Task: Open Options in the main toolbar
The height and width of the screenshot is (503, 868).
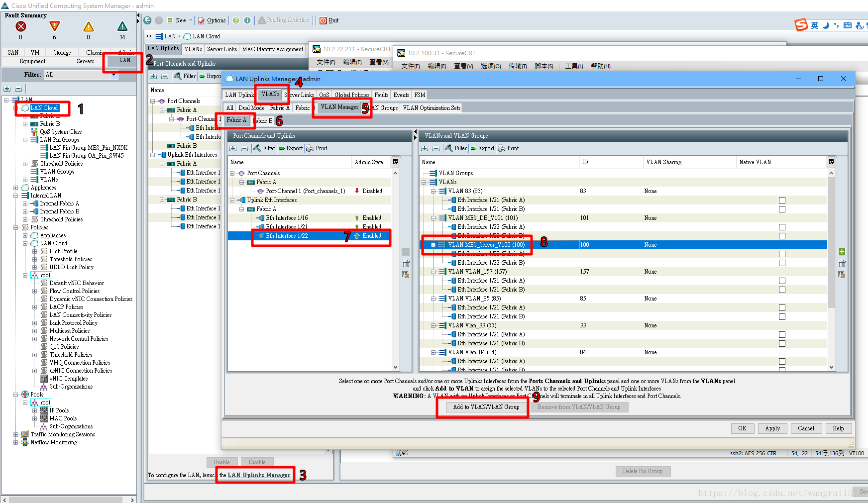Action: tap(212, 20)
